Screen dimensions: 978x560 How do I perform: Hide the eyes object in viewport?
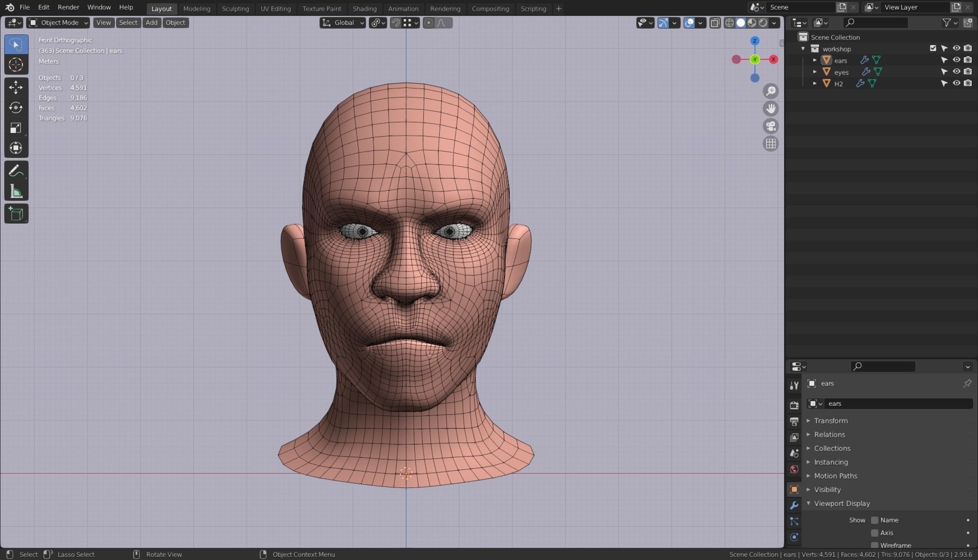[956, 72]
